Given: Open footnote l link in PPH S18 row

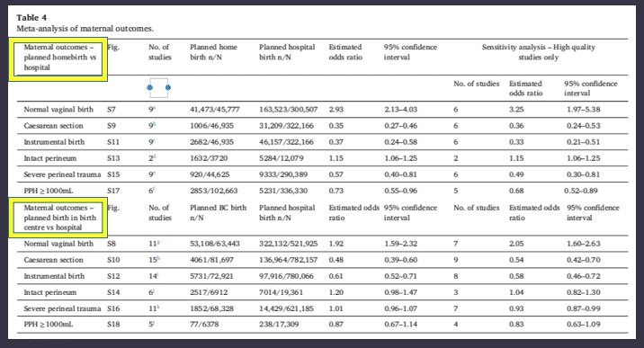Looking at the screenshot, I should (154, 323).
